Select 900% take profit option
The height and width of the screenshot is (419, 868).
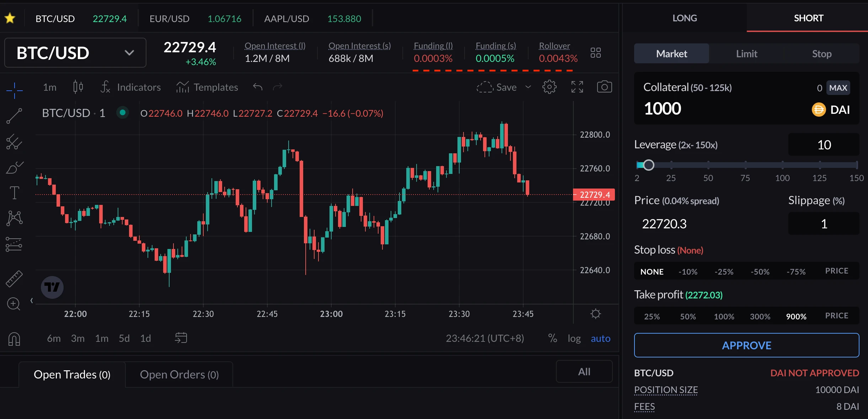pos(796,316)
